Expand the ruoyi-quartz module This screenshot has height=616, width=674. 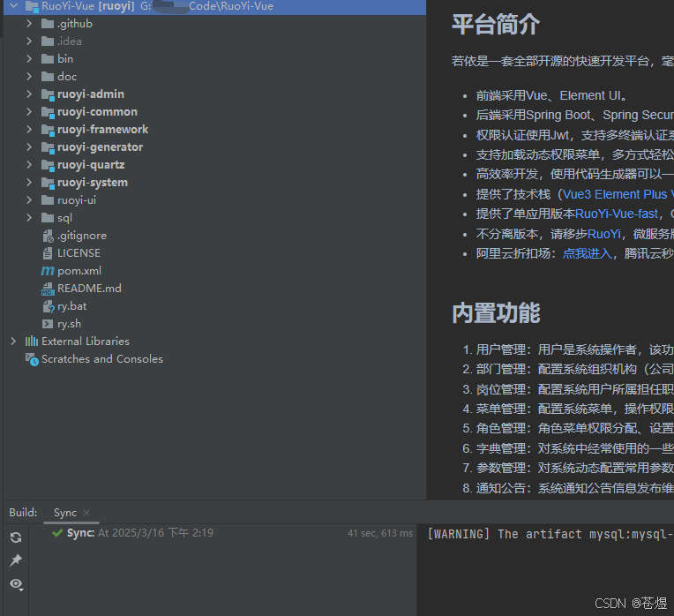(29, 165)
